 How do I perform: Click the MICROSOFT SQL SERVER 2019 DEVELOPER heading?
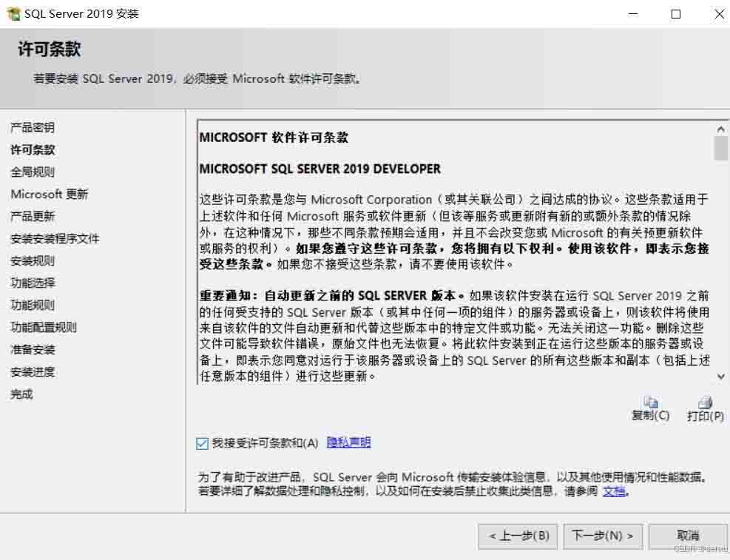320,169
